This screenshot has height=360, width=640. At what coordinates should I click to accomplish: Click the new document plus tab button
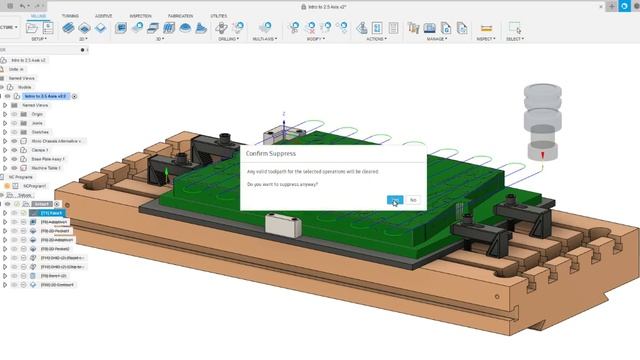click(x=611, y=6)
